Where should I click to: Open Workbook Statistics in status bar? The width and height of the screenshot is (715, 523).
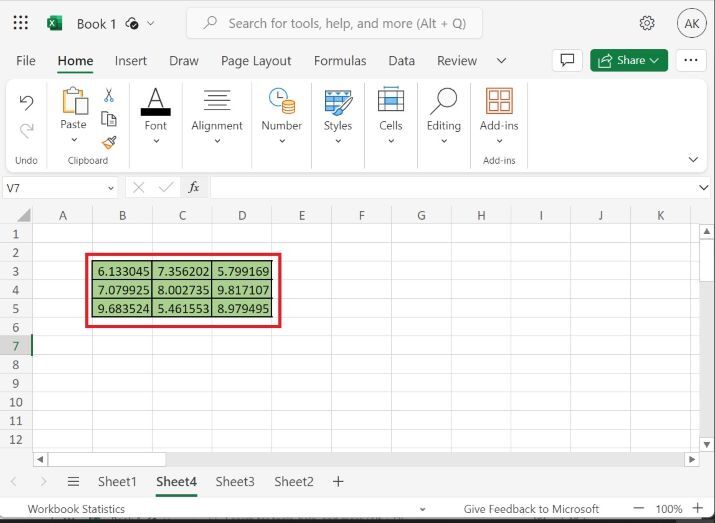point(76,509)
